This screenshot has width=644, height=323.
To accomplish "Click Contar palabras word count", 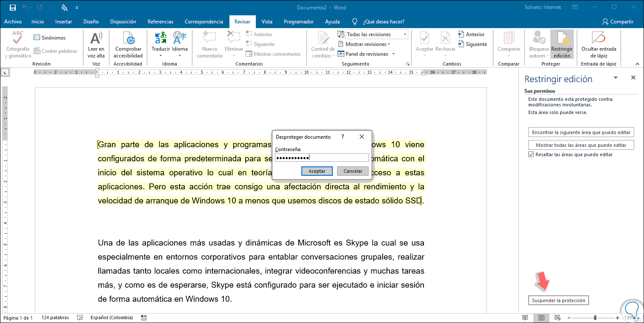I will (55, 51).
